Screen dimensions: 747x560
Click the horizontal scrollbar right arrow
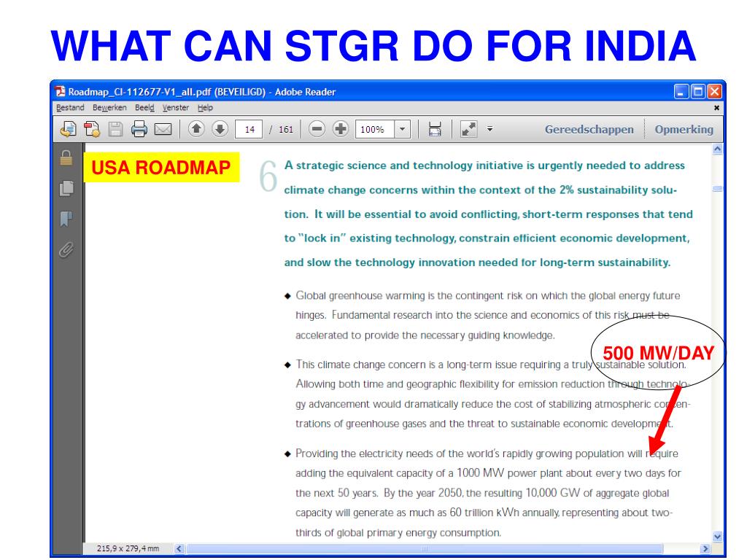pos(705,548)
